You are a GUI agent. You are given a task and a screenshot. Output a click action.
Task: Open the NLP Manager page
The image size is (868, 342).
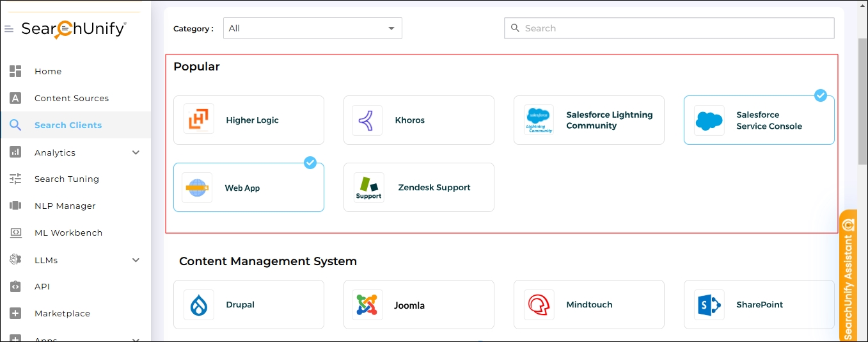65,206
